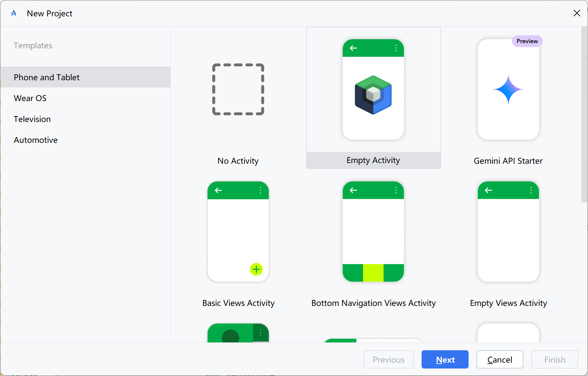Click the Previous button
The height and width of the screenshot is (376, 588).
click(x=389, y=359)
